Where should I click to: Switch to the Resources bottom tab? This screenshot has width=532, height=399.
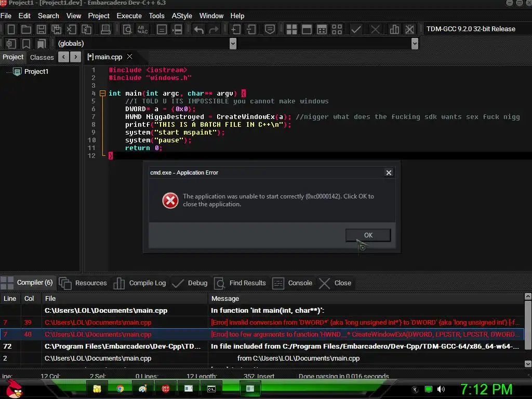pos(83,283)
